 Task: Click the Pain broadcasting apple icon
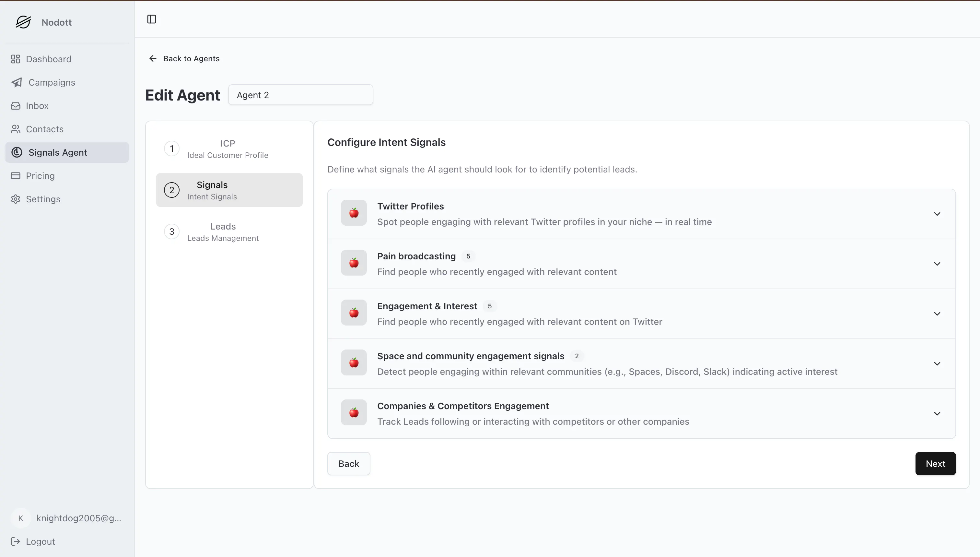point(354,263)
